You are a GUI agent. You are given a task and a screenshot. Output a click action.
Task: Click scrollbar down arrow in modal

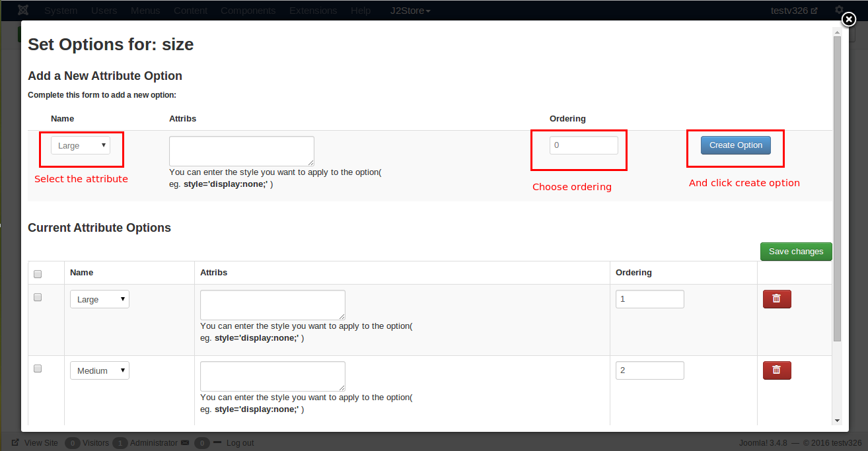coord(837,420)
